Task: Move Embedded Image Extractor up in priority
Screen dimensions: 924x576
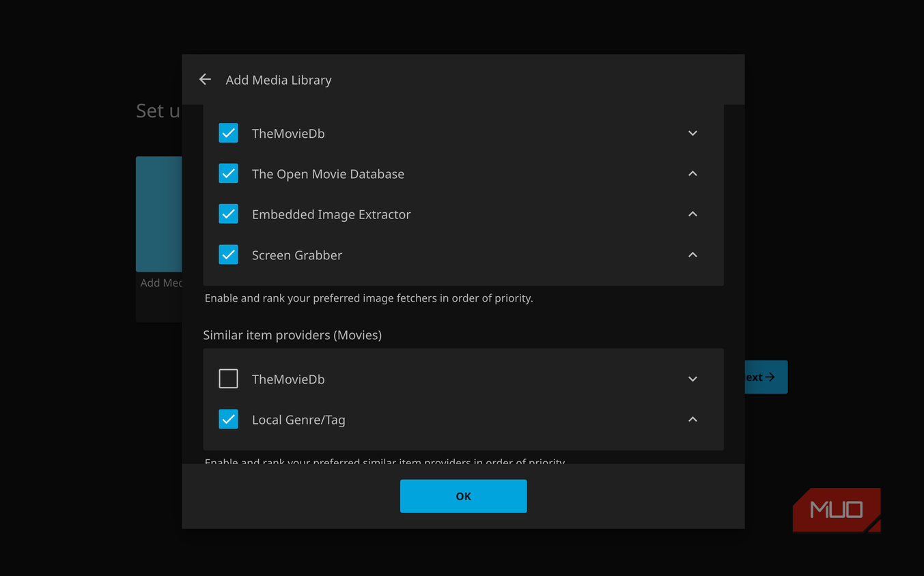Action: [x=692, y=214]
